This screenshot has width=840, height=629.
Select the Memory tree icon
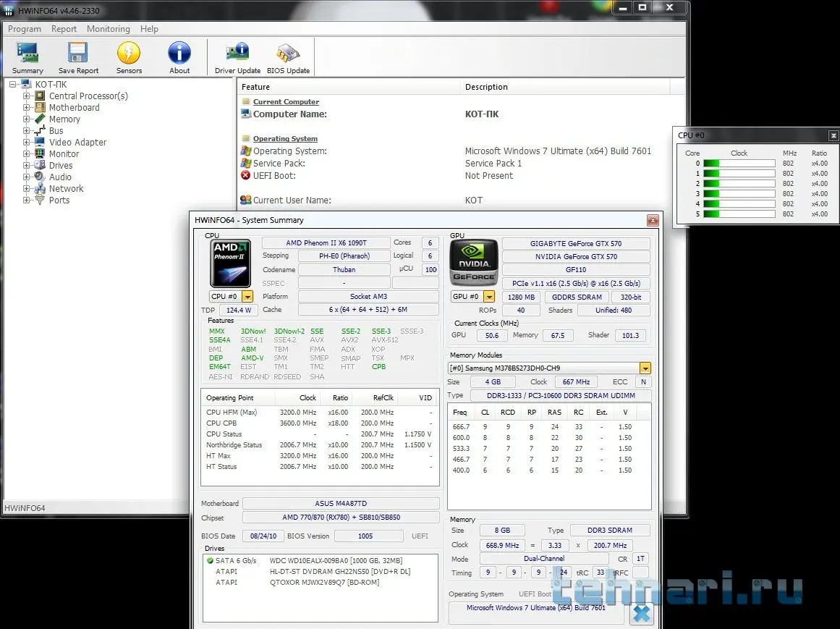click(40, 119)
